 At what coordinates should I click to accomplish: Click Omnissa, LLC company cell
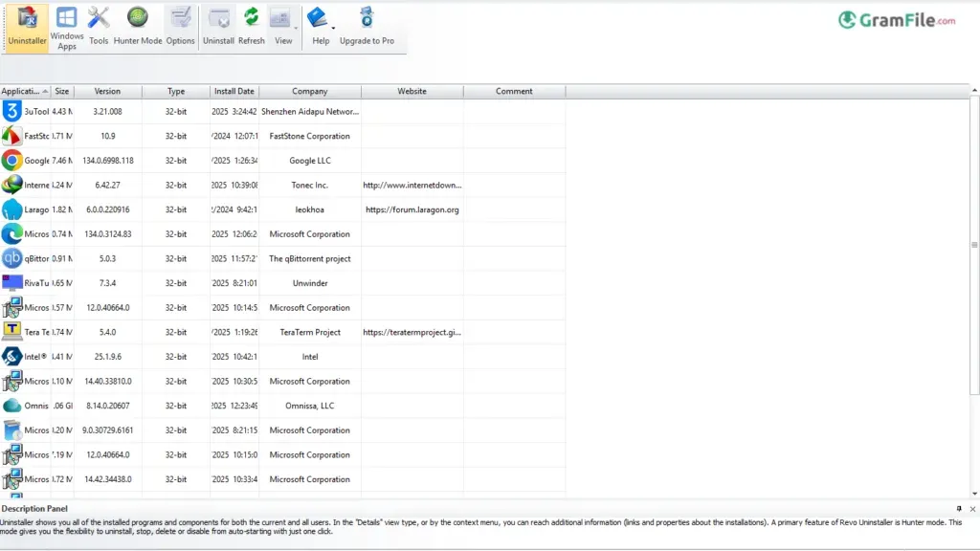pos(310,406)
